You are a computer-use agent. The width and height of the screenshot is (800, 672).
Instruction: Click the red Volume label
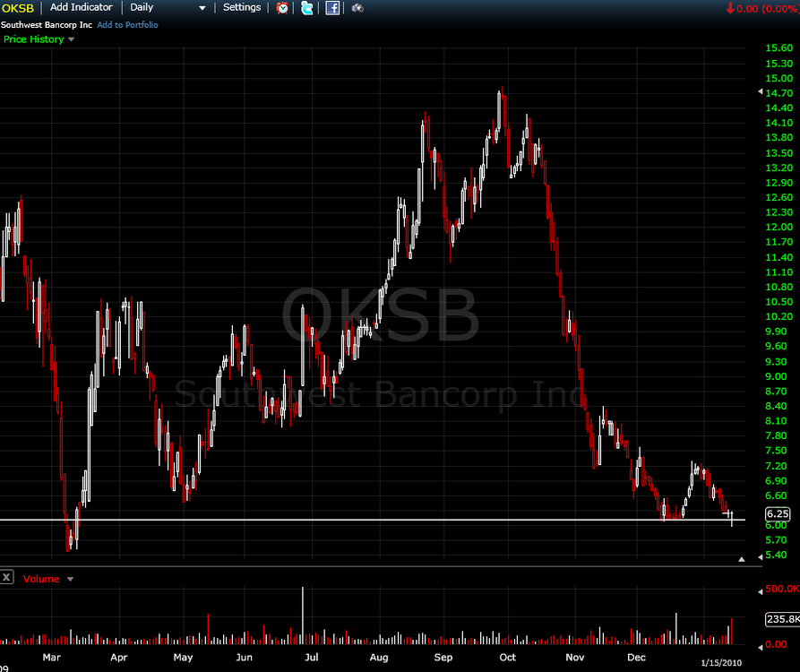[x=41, y=579]
